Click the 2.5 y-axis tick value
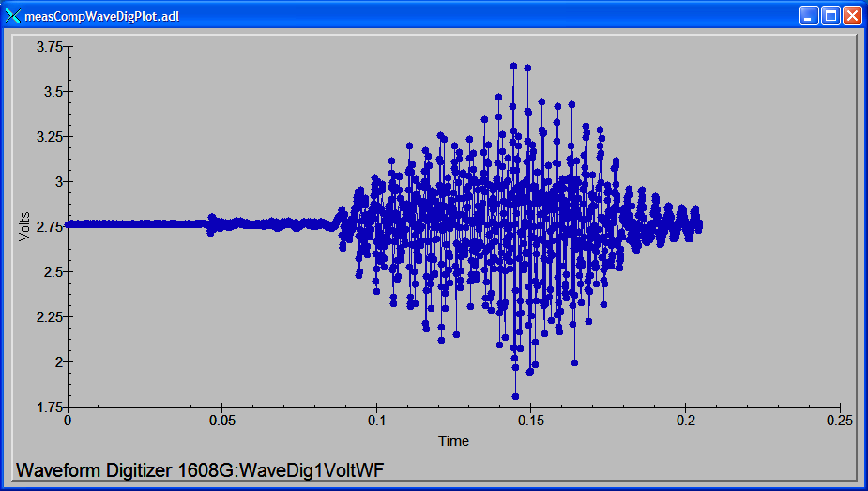The height and width of the screenshot is (491, 868). [x=53, y=272]
